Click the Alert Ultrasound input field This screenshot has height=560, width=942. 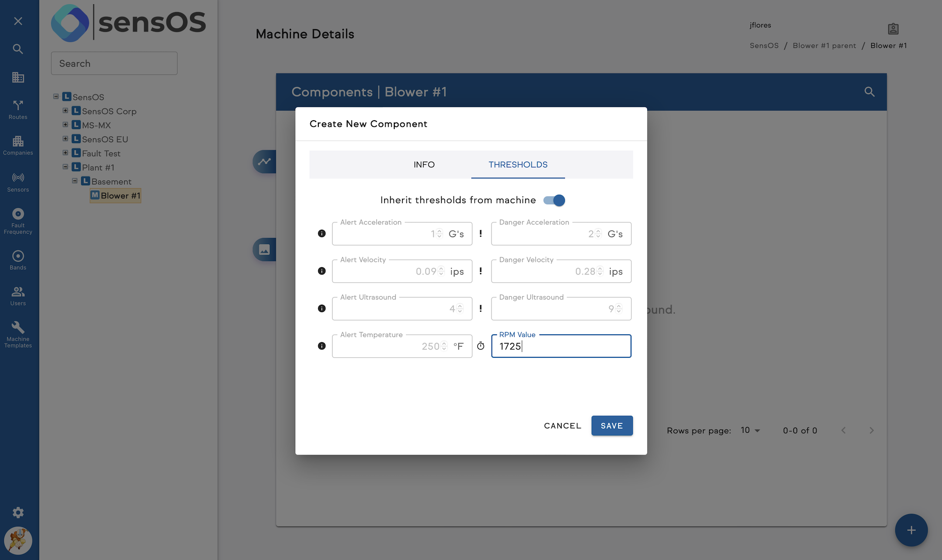point(402,309)
